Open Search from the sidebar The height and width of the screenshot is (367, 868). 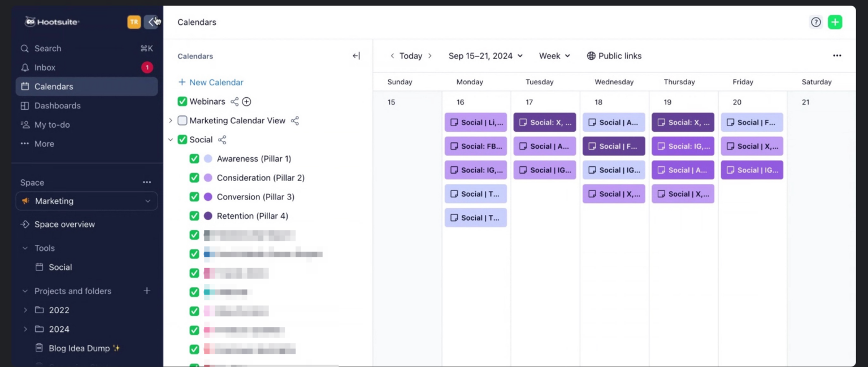pos(47,48)
